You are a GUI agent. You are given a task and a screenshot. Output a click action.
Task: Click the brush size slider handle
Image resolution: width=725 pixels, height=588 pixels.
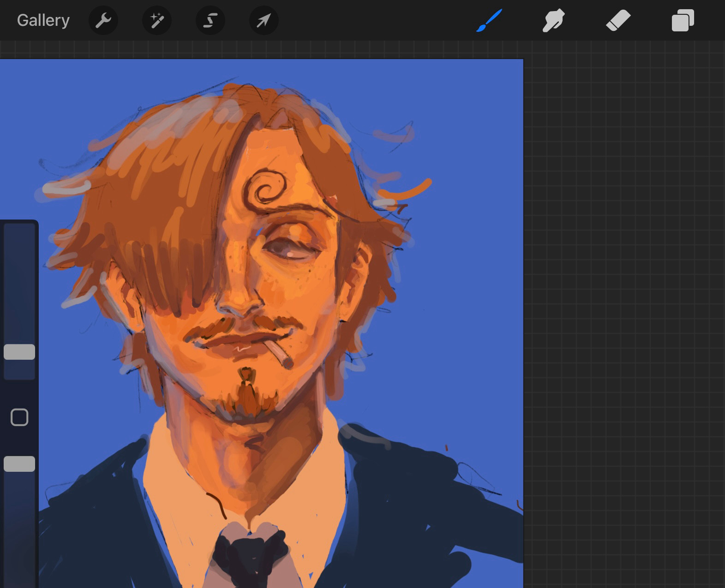(19, 352)
